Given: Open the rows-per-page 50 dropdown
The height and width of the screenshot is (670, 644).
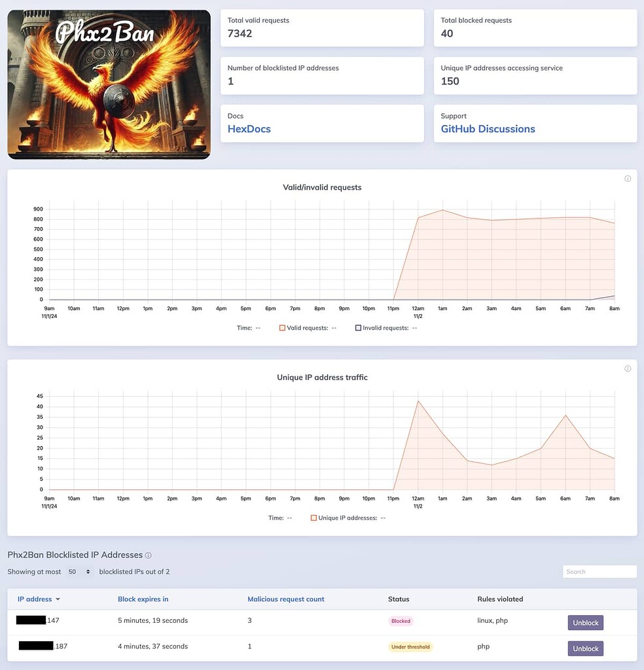Looking at the screenshot, I should pos(74,571).
